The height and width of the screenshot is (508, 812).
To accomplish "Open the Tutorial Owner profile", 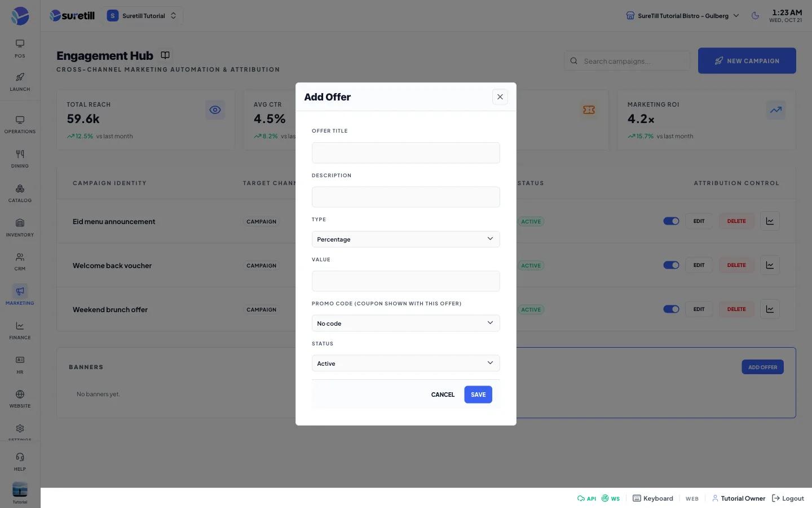I will pos(739,498).
